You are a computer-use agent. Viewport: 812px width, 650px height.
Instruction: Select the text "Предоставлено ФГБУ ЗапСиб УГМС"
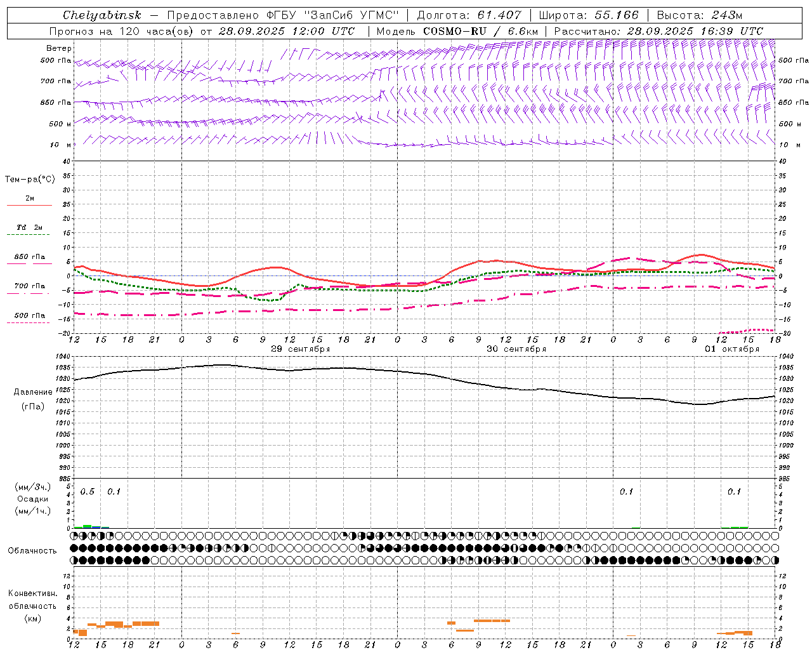click(282, 15)
